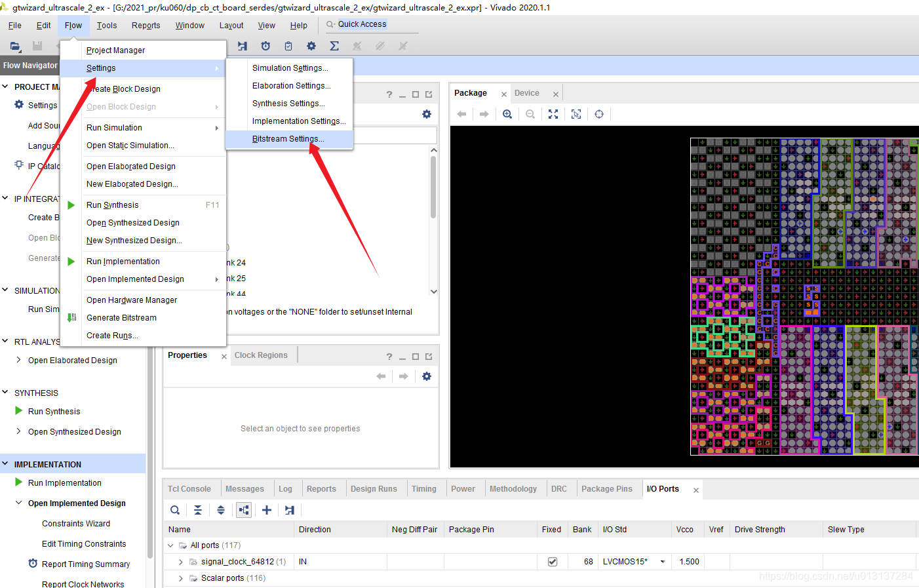The image size is (919, 588).
Task: Open the LVCMOS15* I/O Std dropdown
Action: coord(663,562)
